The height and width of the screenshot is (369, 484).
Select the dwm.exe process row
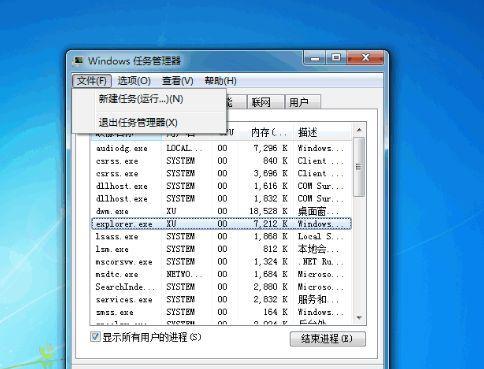[221, 211]
